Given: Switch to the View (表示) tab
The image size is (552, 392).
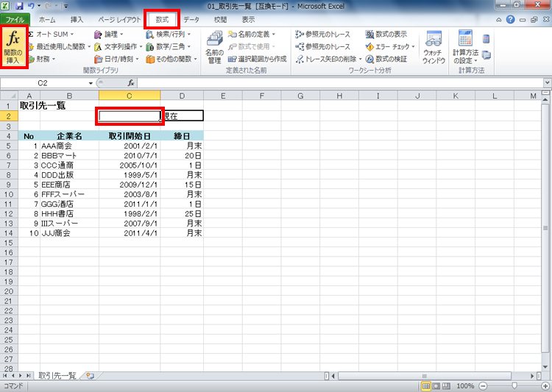Looking at the screenshot, I should click(249, 20).
